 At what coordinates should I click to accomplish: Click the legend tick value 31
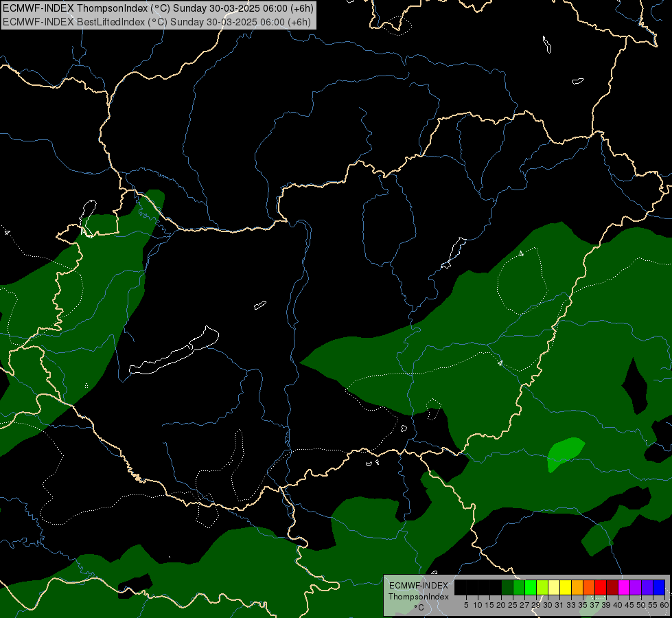(x=559, y=605)
